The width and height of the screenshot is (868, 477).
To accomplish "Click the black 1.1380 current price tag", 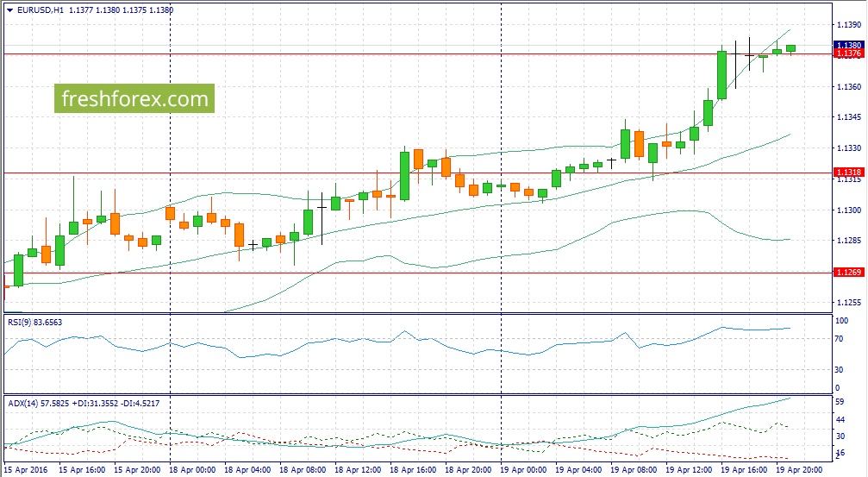I will click(848, 45).
